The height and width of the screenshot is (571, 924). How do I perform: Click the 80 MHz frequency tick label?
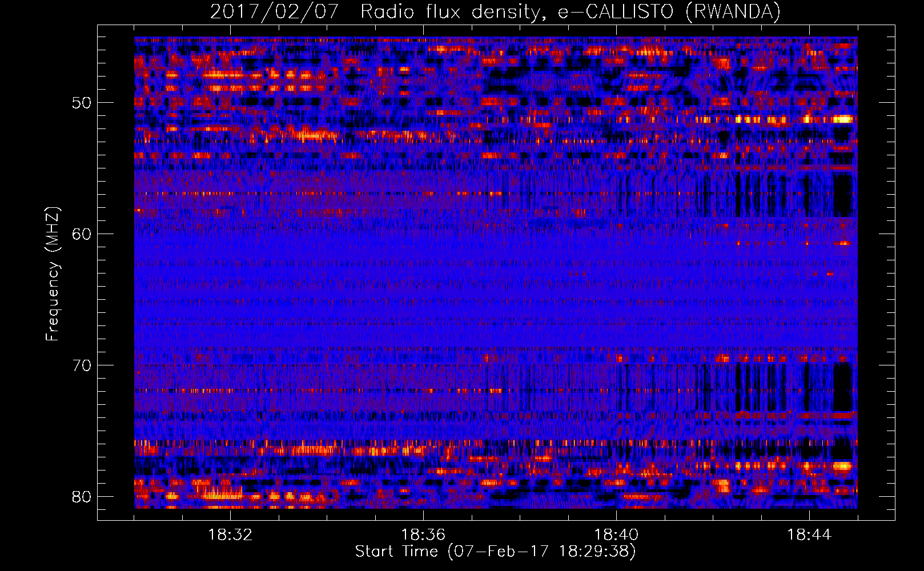pyautogui.click(x=82, y=497)
